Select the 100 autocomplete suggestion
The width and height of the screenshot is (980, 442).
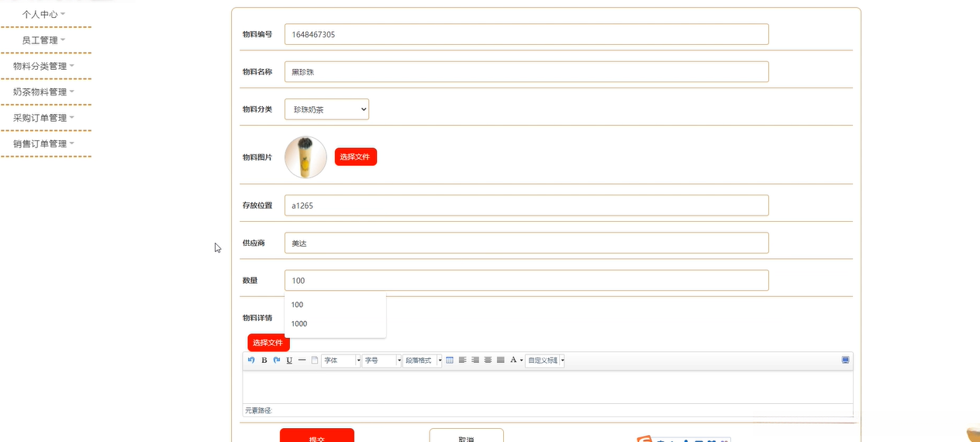pyautogui.click(x=335, y=305)
